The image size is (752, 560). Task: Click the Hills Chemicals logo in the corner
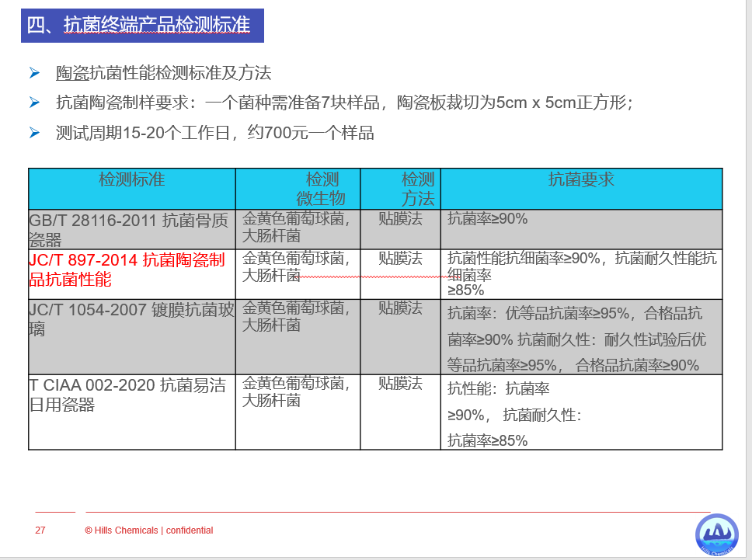pos(716,535)
